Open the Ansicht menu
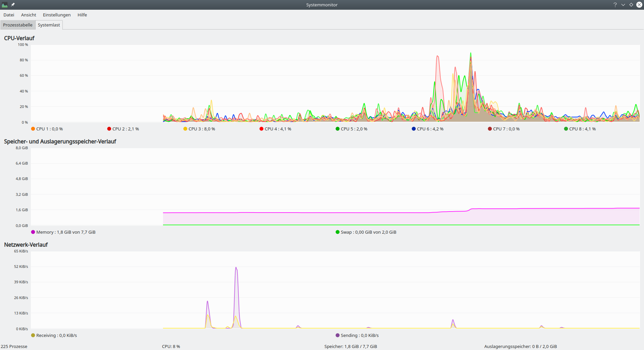 tap(28, 15)
